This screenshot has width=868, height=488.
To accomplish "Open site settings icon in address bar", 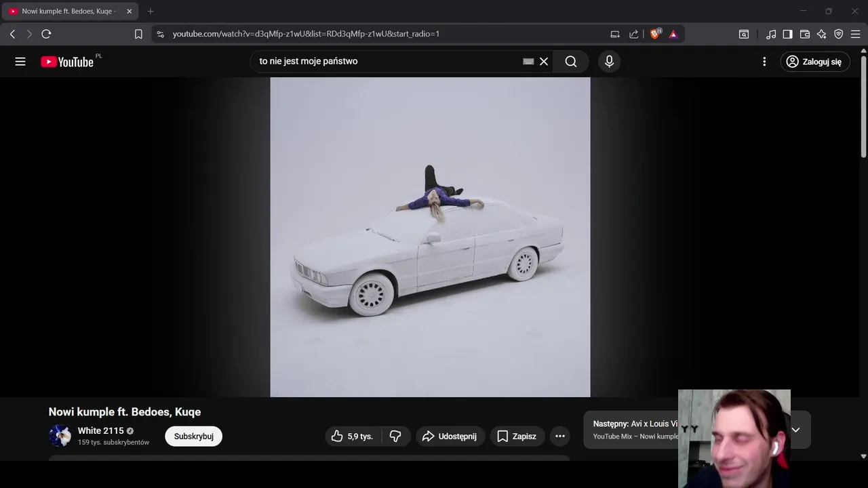I will point(160,34).
